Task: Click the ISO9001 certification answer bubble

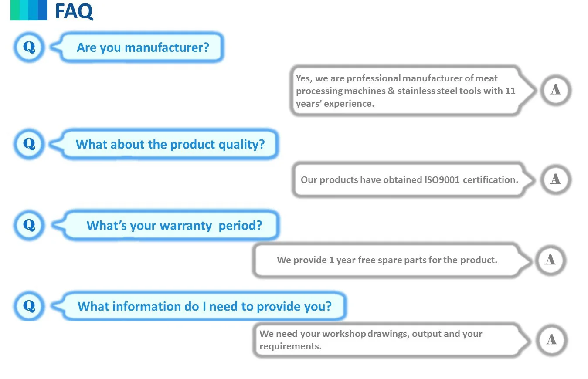Action: [x=409, y=179]
